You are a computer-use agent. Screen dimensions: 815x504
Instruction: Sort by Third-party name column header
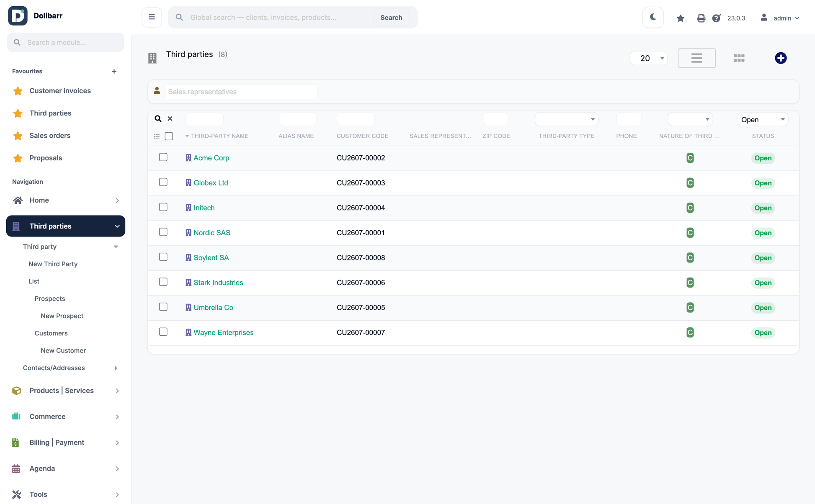(219, 136)
